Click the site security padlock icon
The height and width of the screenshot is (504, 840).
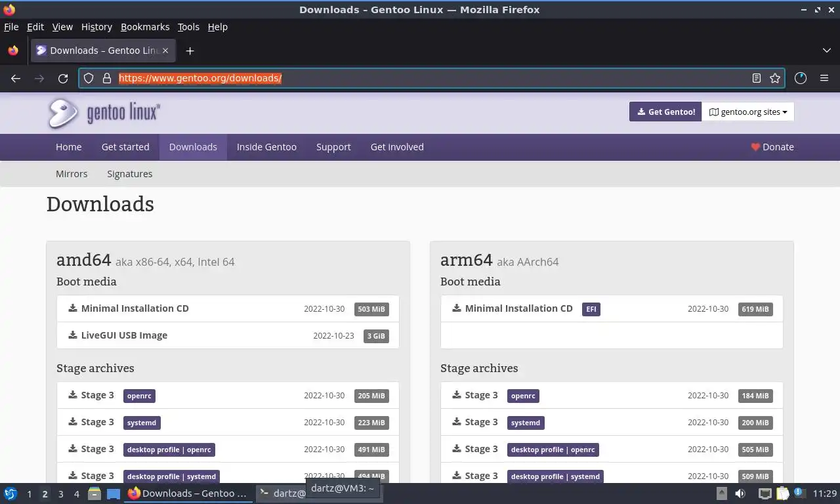[x=107, y=78]
